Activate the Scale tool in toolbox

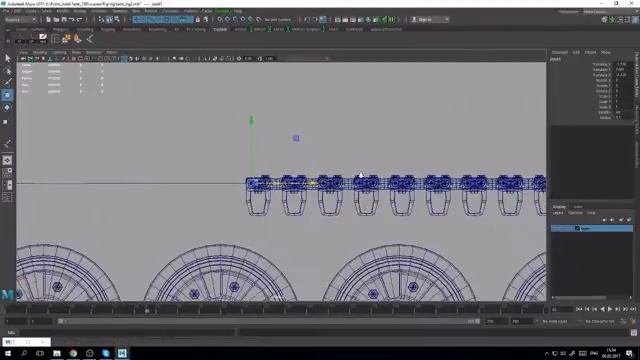click(x=6, y=122)
